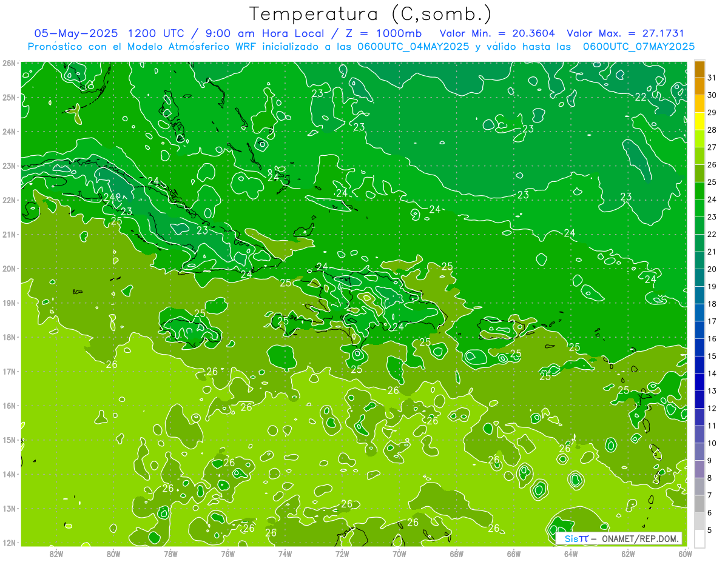728x562 pixels.
Task: Click the 80W longitude axis label
Action: (113, 554)
